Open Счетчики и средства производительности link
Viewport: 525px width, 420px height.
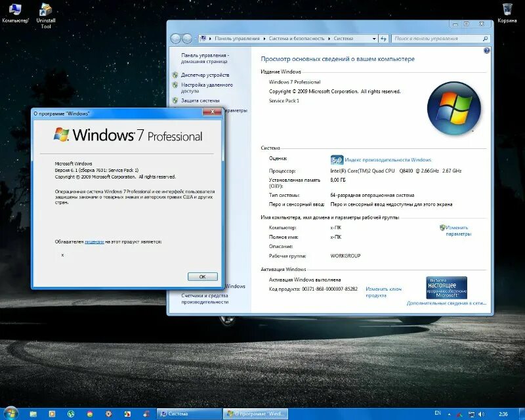[205, 299]
